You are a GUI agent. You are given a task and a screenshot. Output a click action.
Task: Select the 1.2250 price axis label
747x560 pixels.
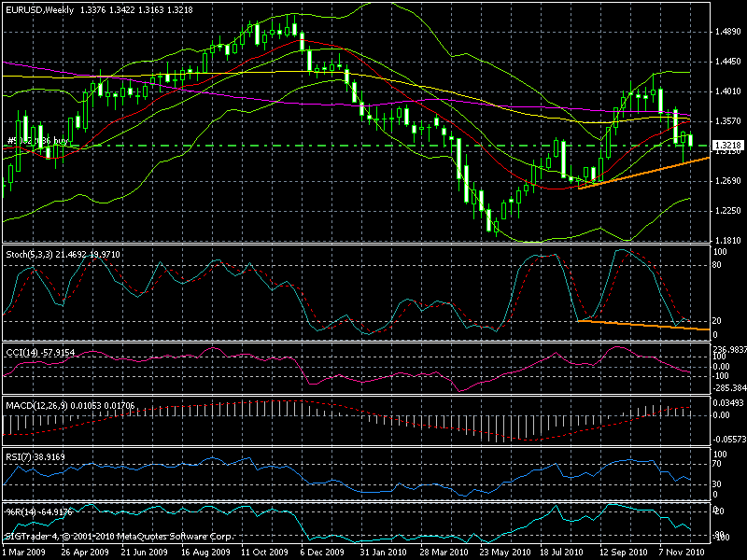point(728,211)
